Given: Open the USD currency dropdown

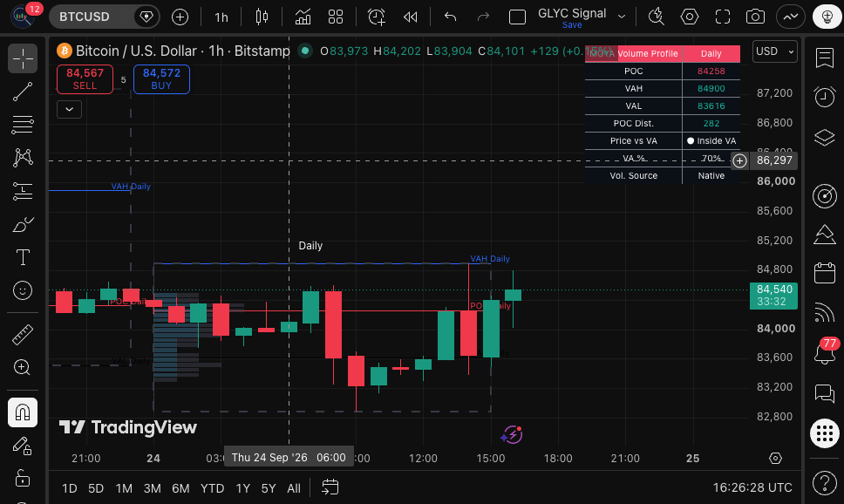Looking at the screenshot, I should [774, 51].
